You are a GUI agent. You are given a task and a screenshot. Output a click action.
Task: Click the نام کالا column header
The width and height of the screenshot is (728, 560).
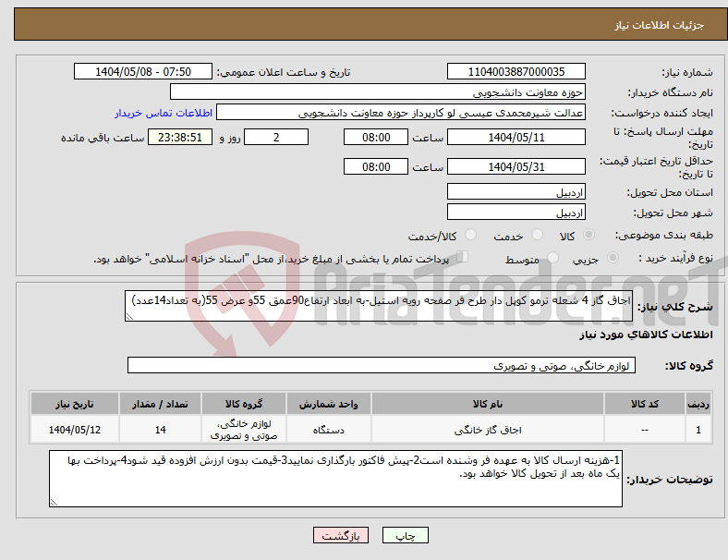[487, 404]
